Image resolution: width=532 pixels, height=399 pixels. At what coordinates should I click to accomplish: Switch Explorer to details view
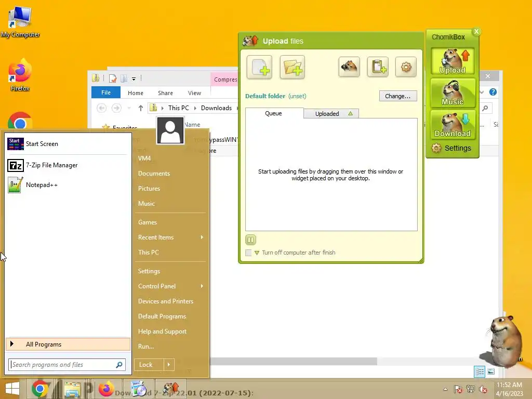[x=480, y=372]
